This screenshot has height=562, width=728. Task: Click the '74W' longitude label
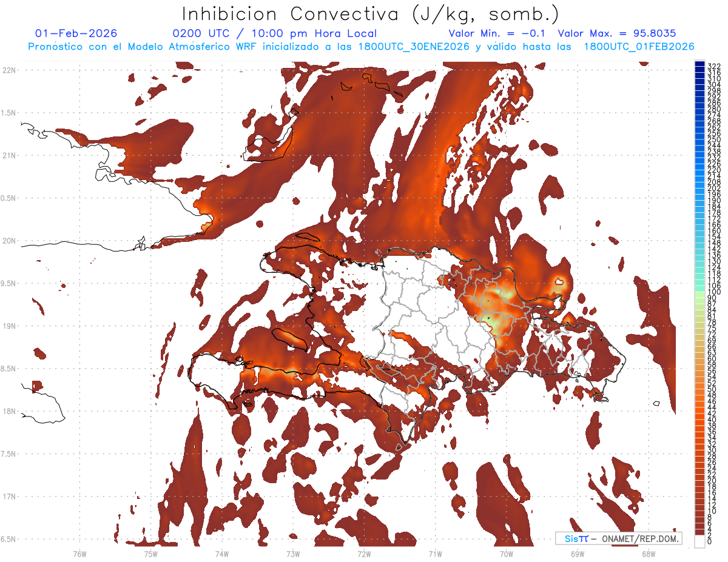[x=221, y=554]
